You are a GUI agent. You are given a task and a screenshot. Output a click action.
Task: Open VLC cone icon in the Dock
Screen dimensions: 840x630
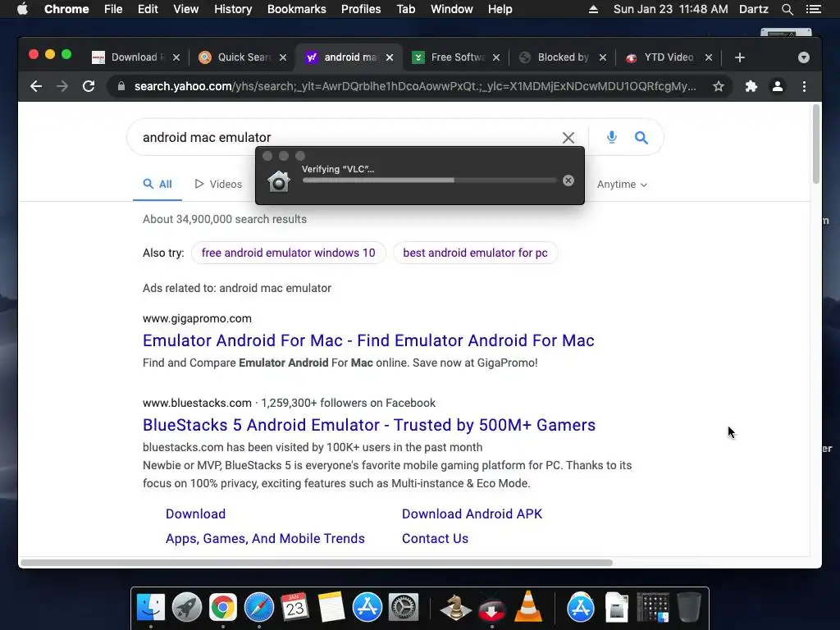tap(527, 606)
